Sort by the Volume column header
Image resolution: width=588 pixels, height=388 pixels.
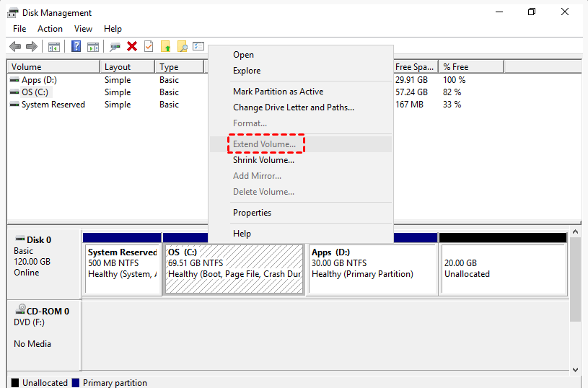53,67
